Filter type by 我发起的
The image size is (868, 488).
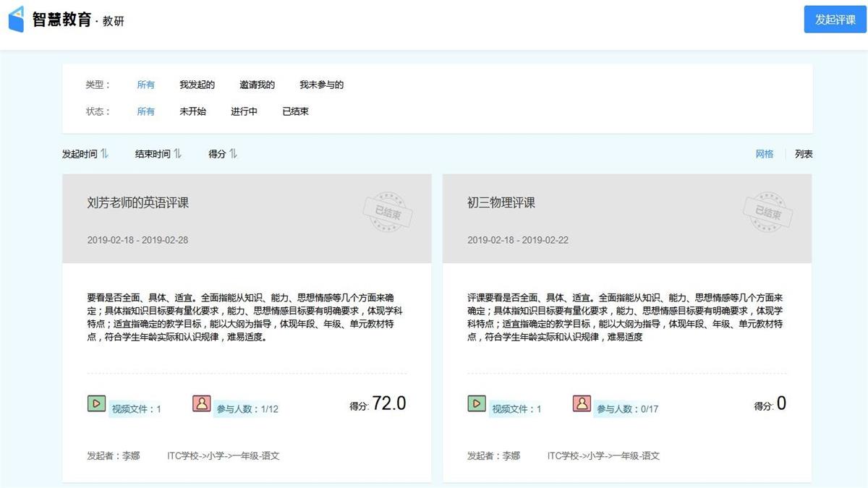point(197,85)
